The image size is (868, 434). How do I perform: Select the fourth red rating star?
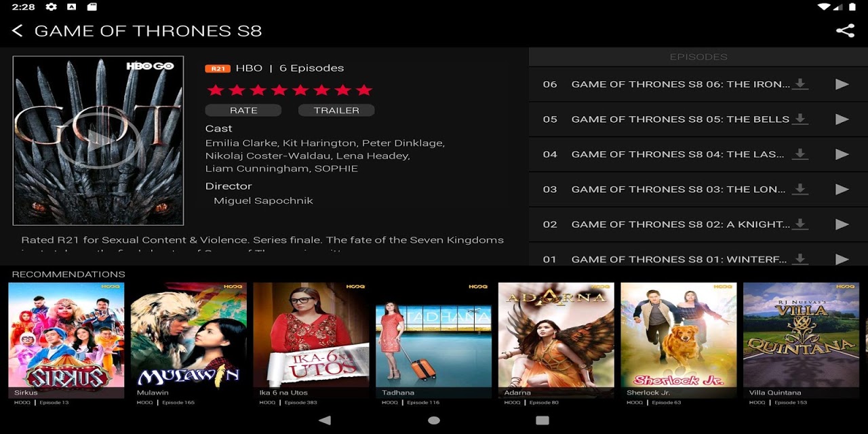coord(279,90)
